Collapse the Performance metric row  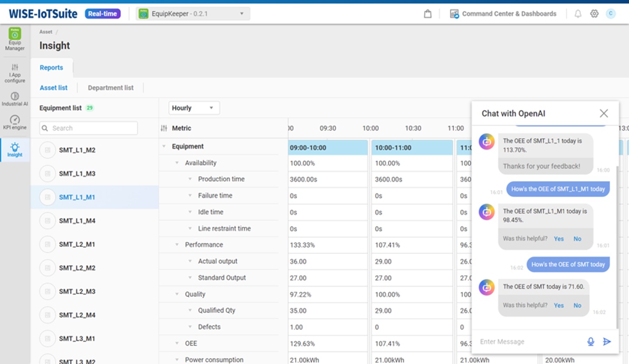point(177,245)
